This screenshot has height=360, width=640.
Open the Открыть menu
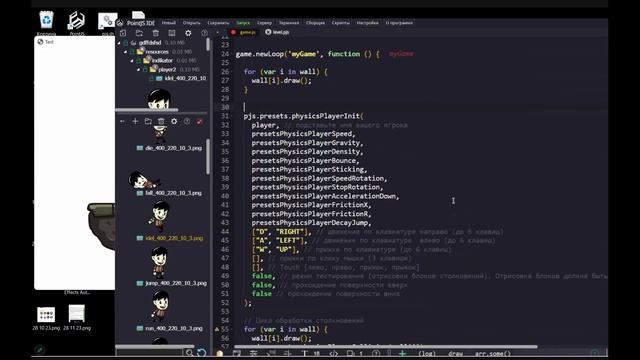191,23
